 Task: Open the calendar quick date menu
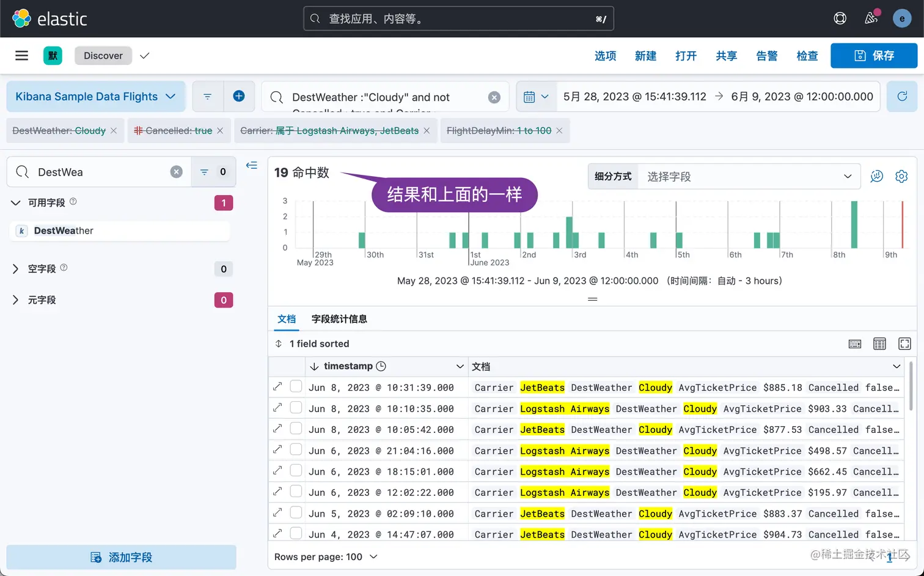[536, 97]
